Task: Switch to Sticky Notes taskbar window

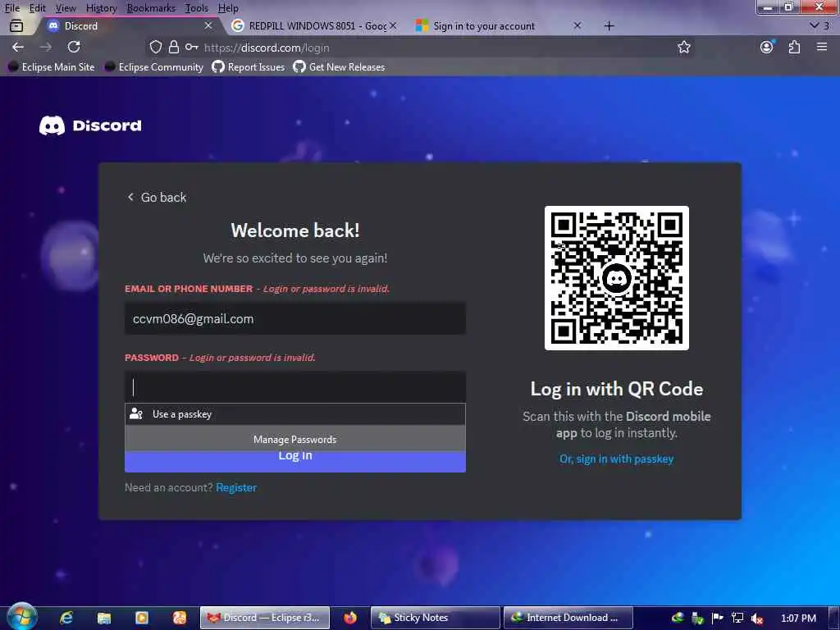Action: pyautogui.click(x=436, y=618)
